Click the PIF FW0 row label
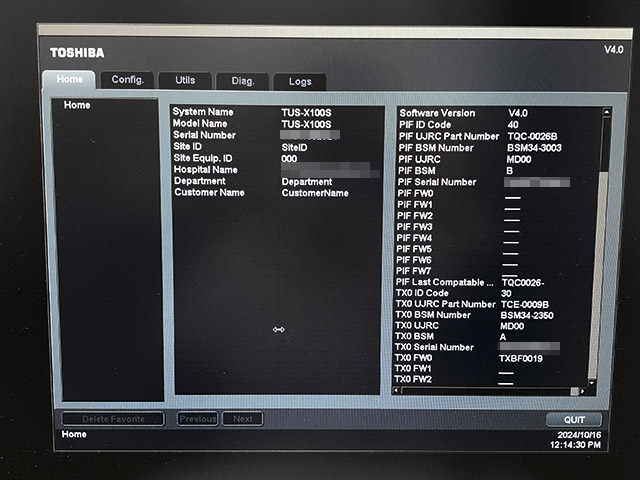The width and height of the screenshot is (640, 480). coord(416,193)
